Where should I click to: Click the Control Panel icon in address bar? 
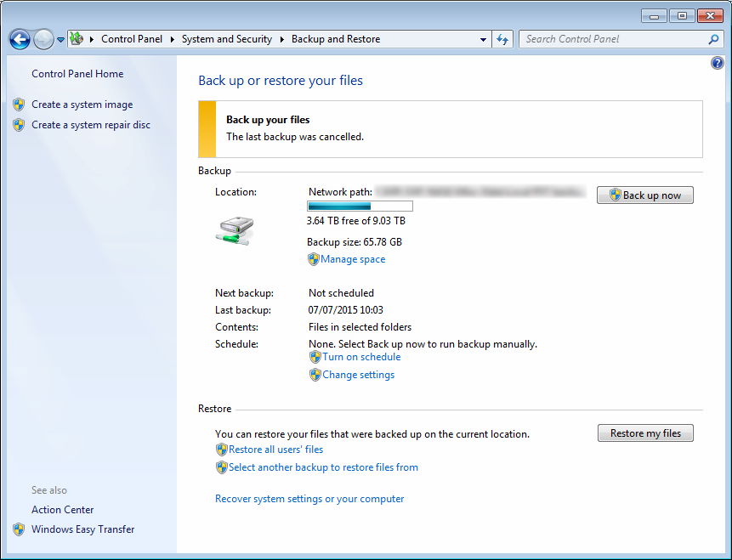pos(77,39)
